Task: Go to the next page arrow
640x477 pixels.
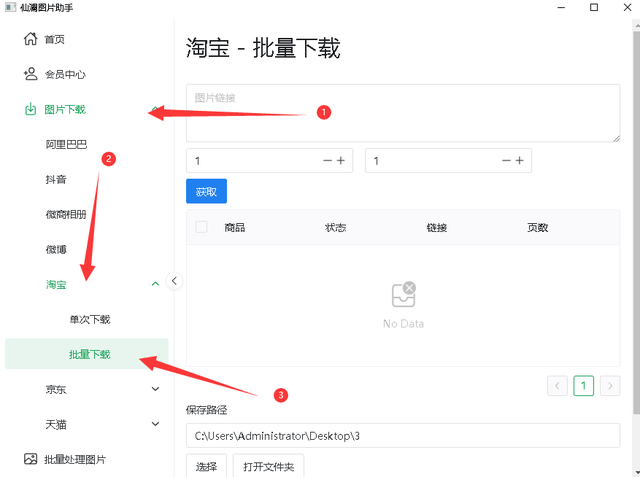Action: coord(610,386)
